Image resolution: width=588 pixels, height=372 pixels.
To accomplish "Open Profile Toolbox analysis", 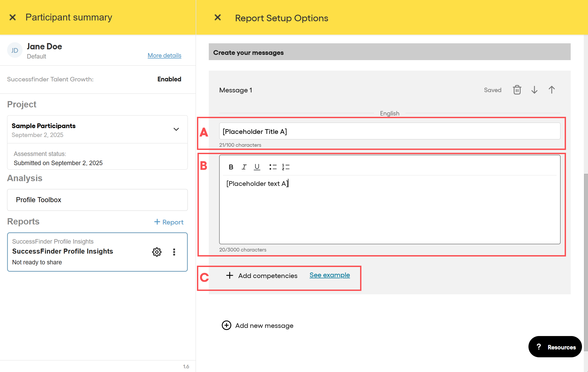I will [97, 200].
